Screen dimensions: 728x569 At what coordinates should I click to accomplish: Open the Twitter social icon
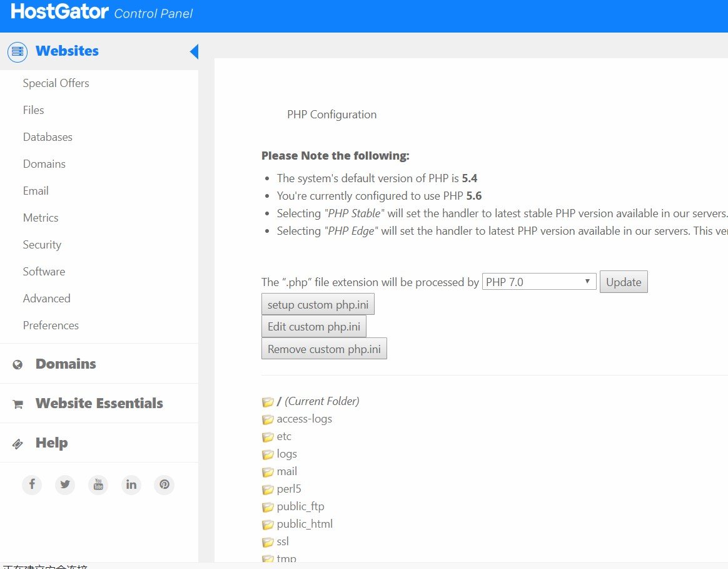[x=65, y=484]
